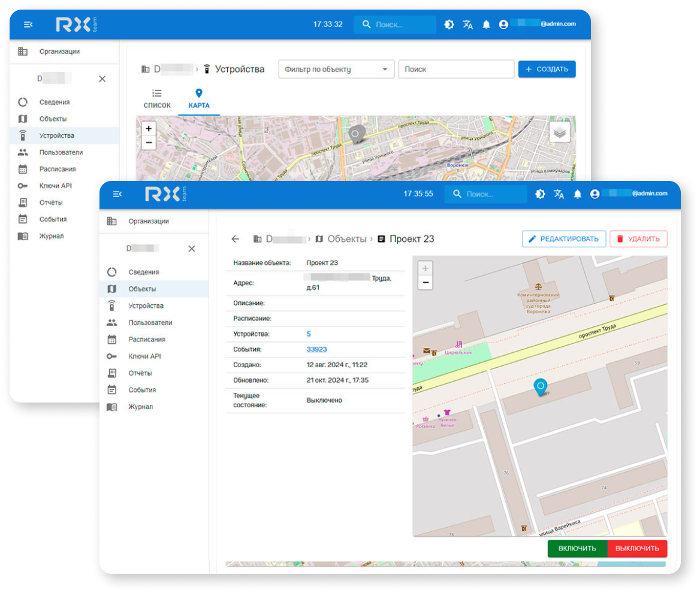
Task: Go back with the left arrow icon
Action: (235, 239)
